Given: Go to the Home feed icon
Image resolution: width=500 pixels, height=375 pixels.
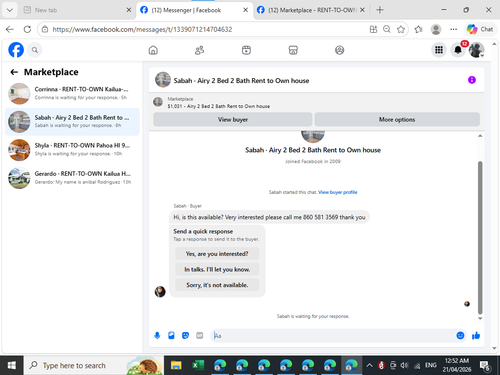Looking at the screenshot, I should (x=153, y=50).
